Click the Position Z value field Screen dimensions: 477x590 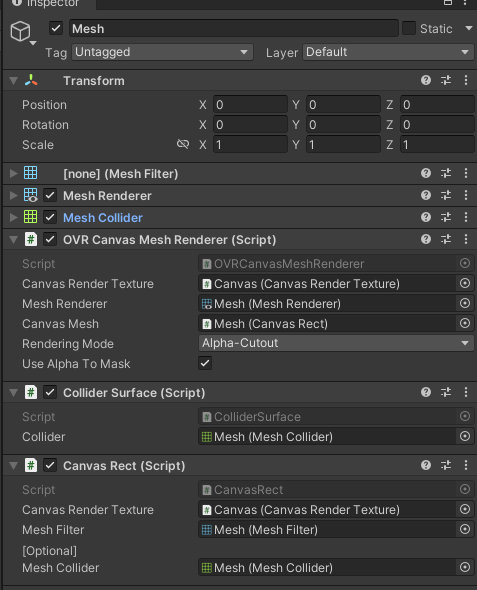tap(437, 105)
